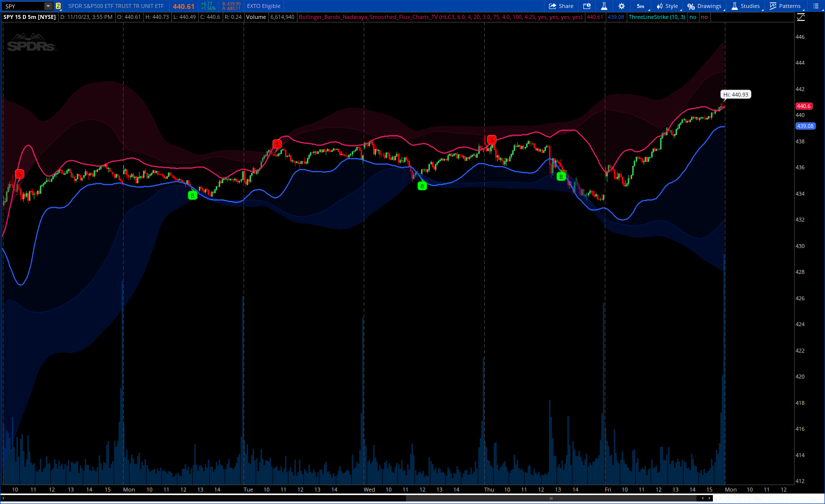Screen dimensions: 825x504
Task: Click the pan tool icon at bottom right
Action: pos(718,499)
